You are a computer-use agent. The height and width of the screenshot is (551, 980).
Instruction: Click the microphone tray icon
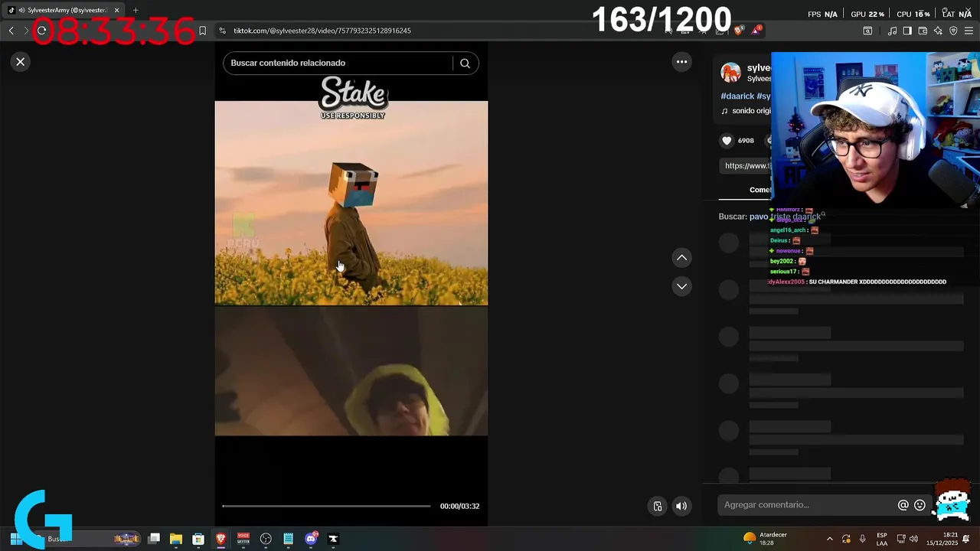point(863,539)
